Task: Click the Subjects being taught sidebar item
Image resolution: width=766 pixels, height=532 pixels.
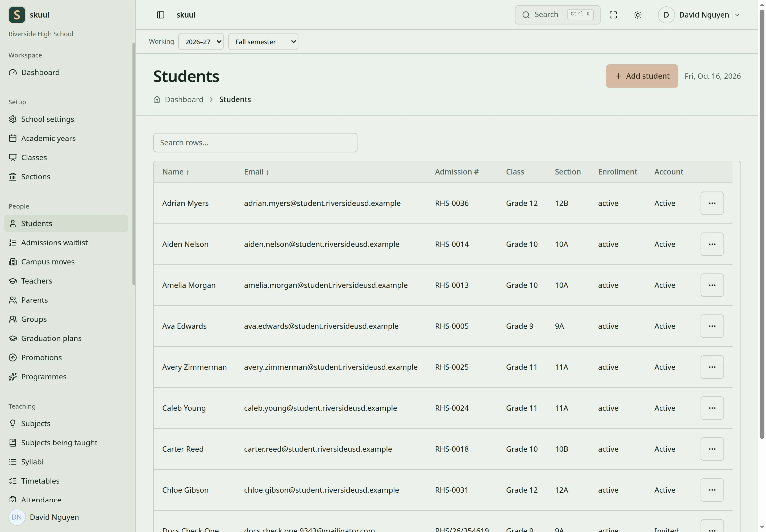Action: click(66, 442)
